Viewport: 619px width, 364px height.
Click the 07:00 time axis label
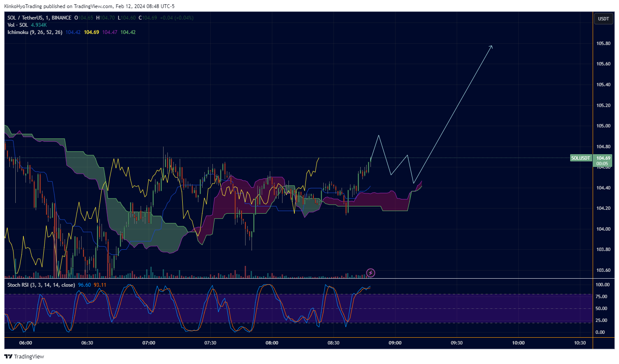click(x=149, y=343)
